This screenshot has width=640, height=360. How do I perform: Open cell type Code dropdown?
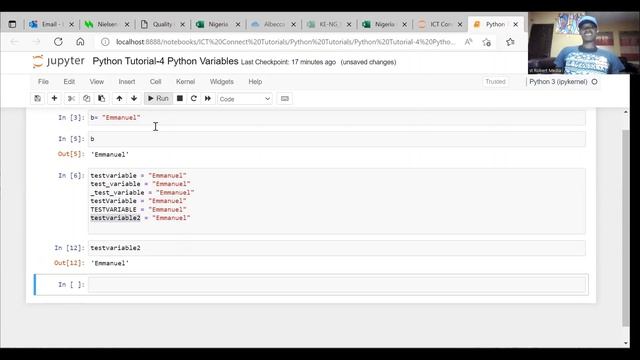click(x=244, y=99)
